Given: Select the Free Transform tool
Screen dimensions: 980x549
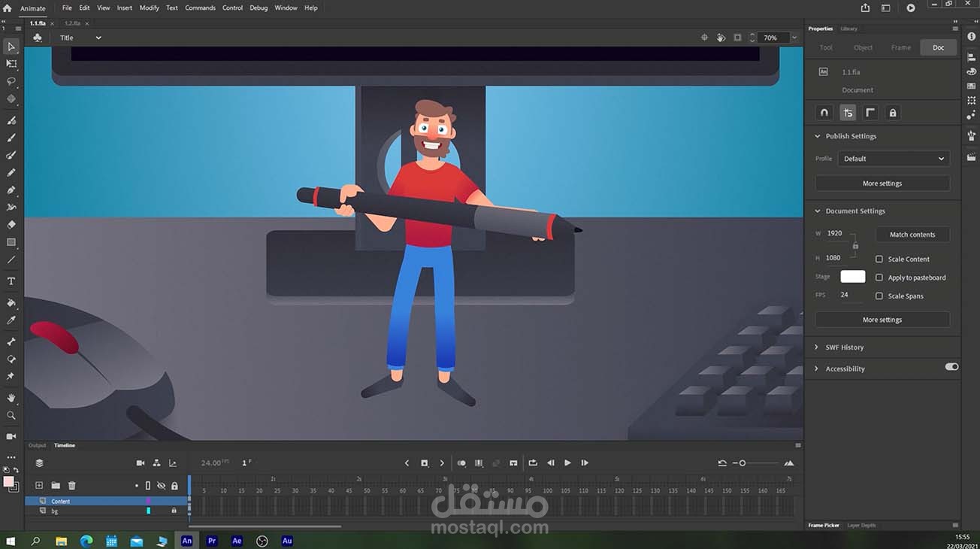Looking at the screenshot, I should point(11,64).
